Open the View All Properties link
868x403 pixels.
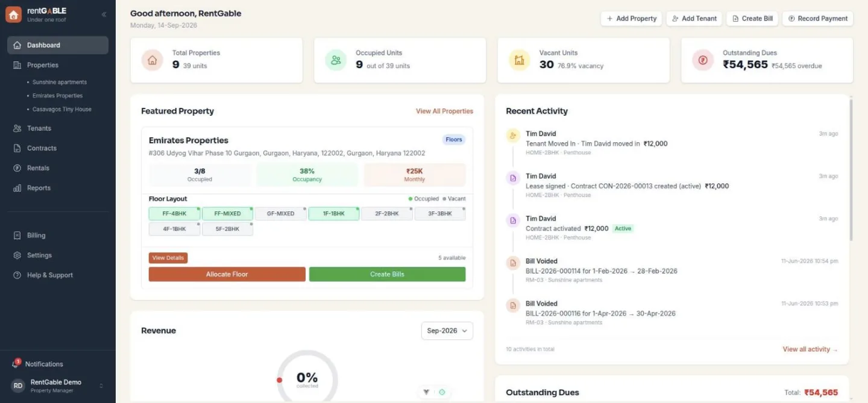[x=444, y=111]
